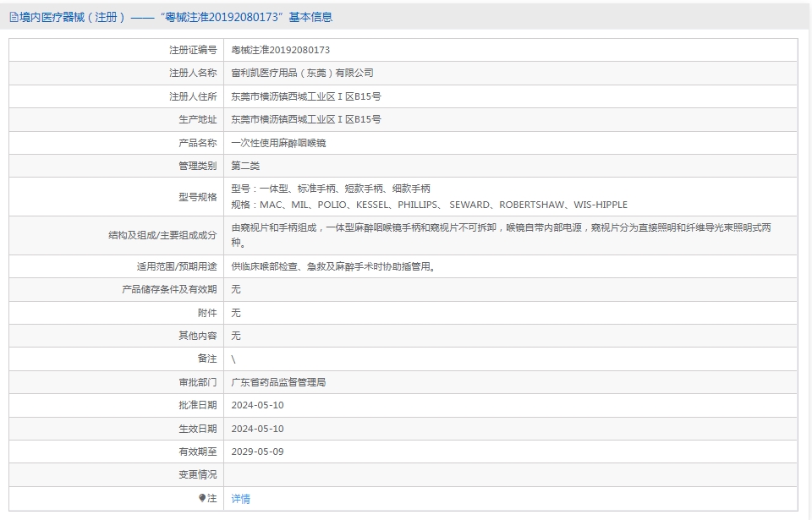Viewport: 812px width, 520px height.
Task: Click registrant name 富利凯医疗用品（东莞）有限公司
Action: coord(302,73)
